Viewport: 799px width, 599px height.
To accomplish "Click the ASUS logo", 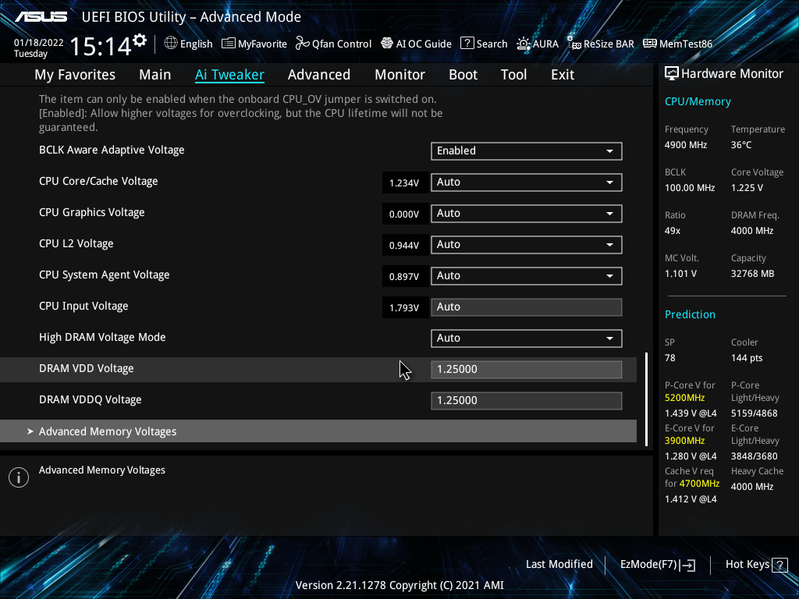I will (41, 17).
